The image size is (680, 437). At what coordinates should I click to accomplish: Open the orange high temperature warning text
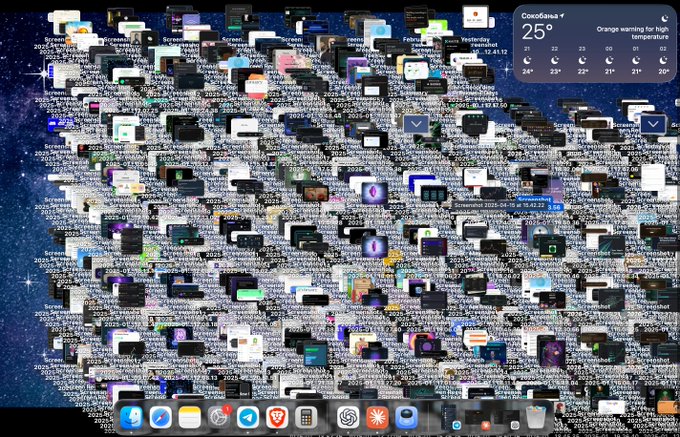pyautogui.click(x=632, y=33)
